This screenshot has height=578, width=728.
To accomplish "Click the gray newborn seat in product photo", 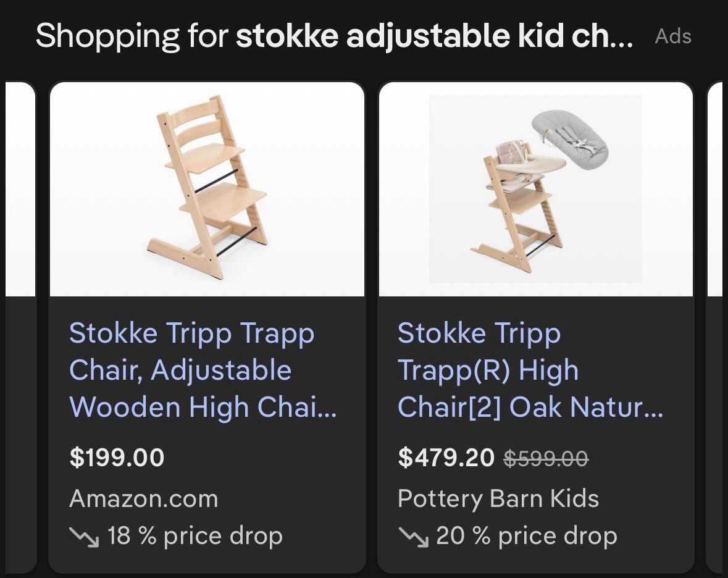I will (570, 134).
